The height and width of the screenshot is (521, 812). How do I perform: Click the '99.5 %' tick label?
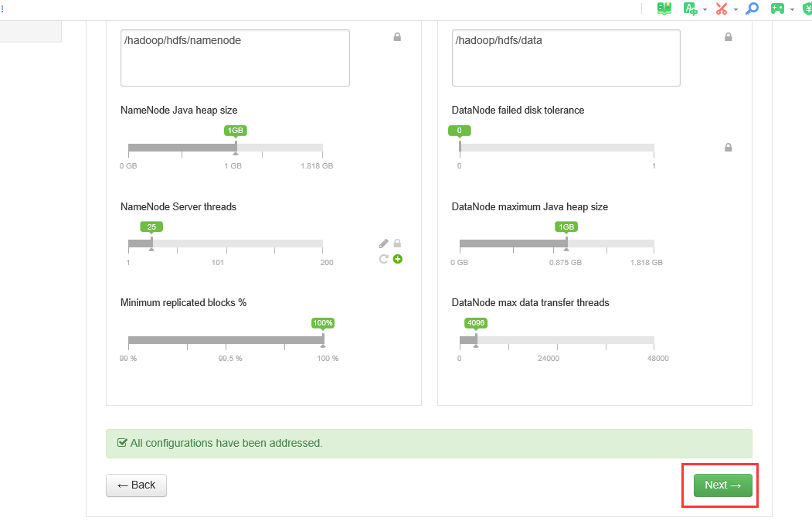230,359
